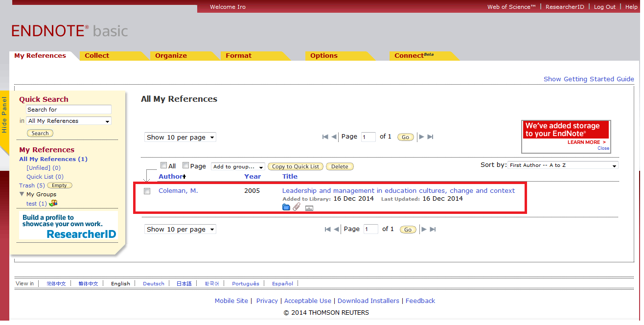
Task: Select Quick List (0) in sidebar
Action: 45,177
